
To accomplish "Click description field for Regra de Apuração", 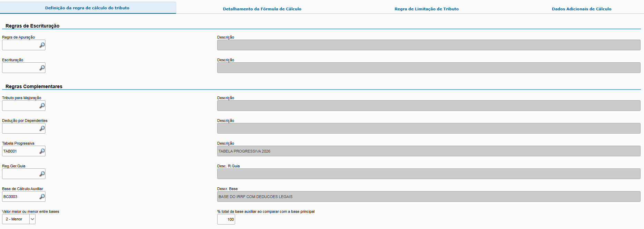I will tap(429, 45).
